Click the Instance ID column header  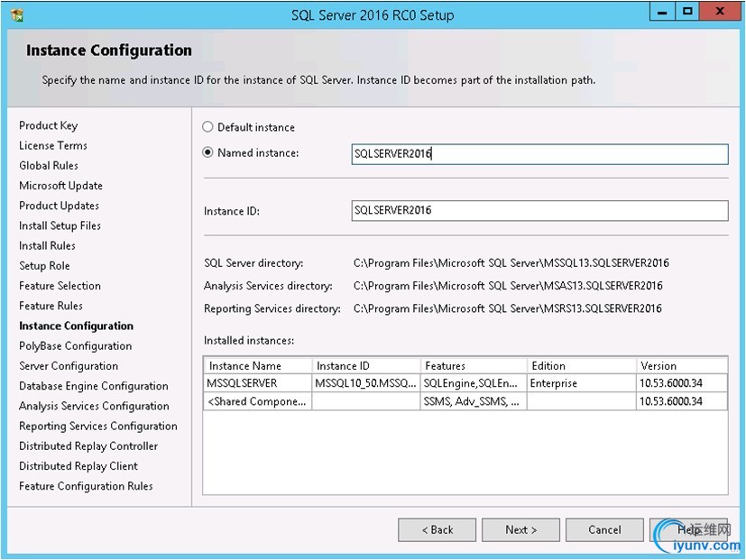coord(365,366)
